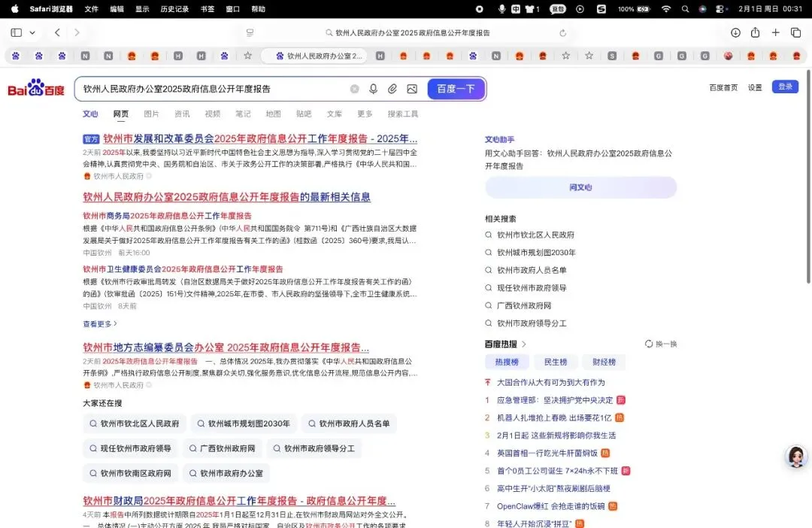Start voice search with microphone icon
The width and height of the screenshot is (812, 528).
[x=374, y=89]
